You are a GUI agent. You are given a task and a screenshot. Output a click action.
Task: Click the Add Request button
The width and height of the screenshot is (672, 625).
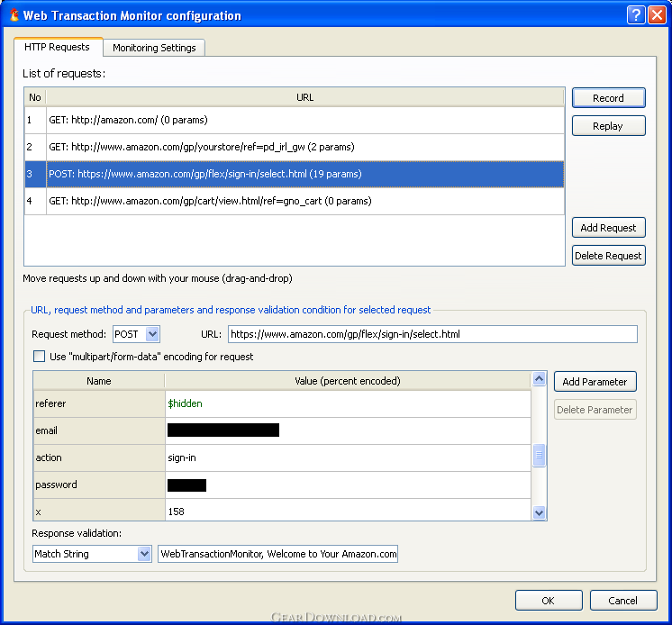click(x=609, y=228)
